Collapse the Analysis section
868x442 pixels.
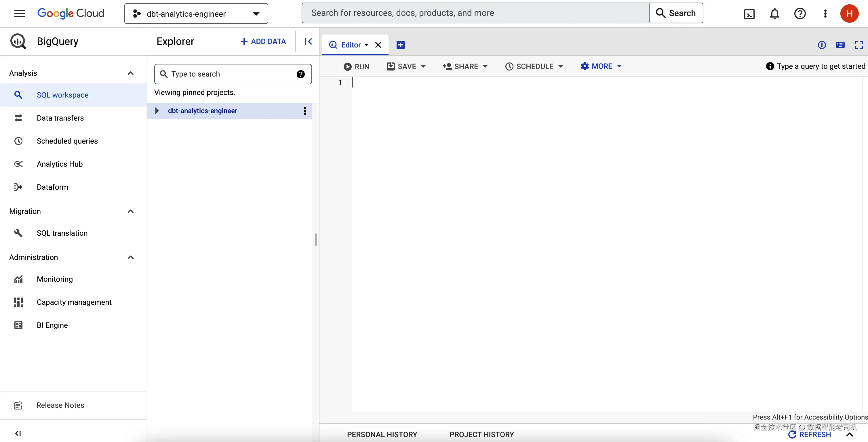click(x=131, y=73)
